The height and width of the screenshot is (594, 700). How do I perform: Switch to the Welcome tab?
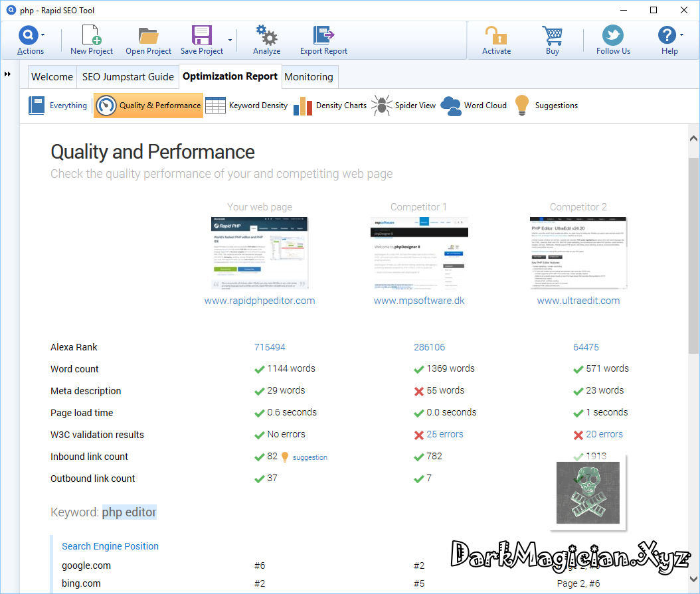click(x=52, y=77)
